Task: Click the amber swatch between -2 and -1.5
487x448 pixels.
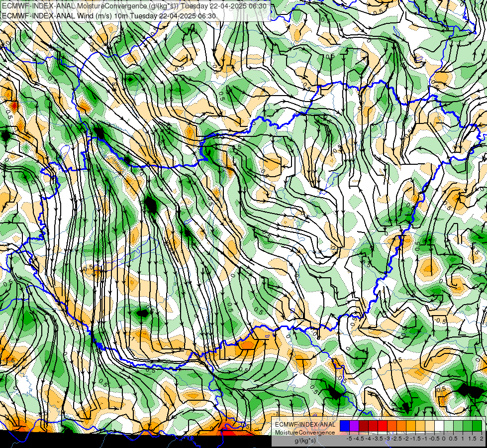Action: point(411,426)
